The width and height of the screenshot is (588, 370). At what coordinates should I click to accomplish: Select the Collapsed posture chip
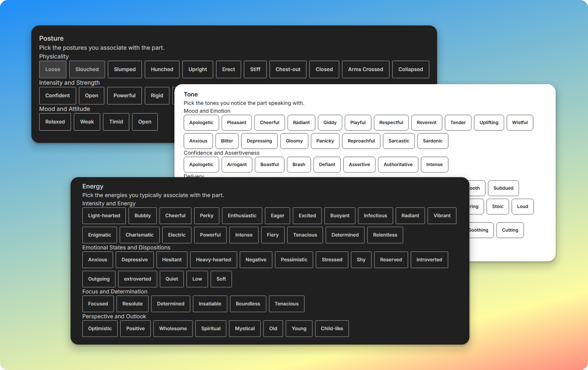coord(410,69)
